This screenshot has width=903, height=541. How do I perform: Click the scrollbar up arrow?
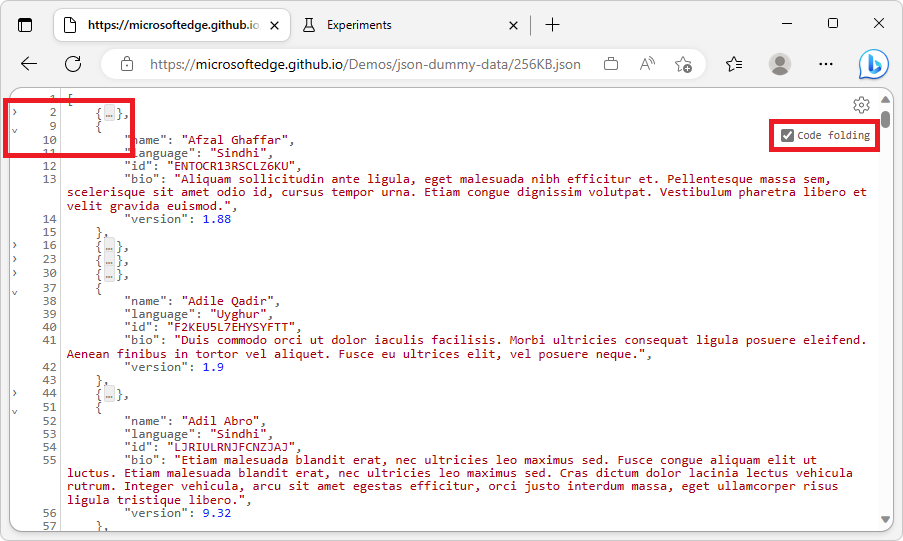click(x=885, y=100)
